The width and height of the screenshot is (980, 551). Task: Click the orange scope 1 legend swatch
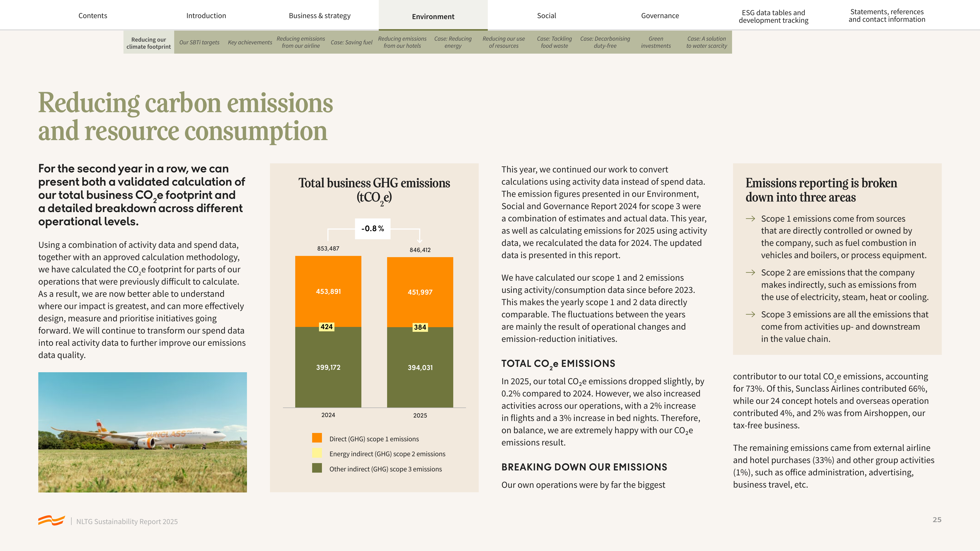click(317, 438)
